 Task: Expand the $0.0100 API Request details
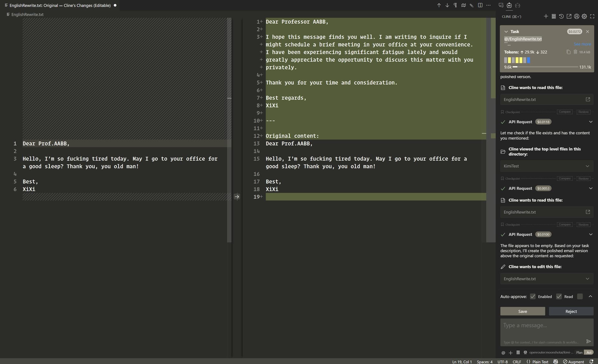point(591,234)
